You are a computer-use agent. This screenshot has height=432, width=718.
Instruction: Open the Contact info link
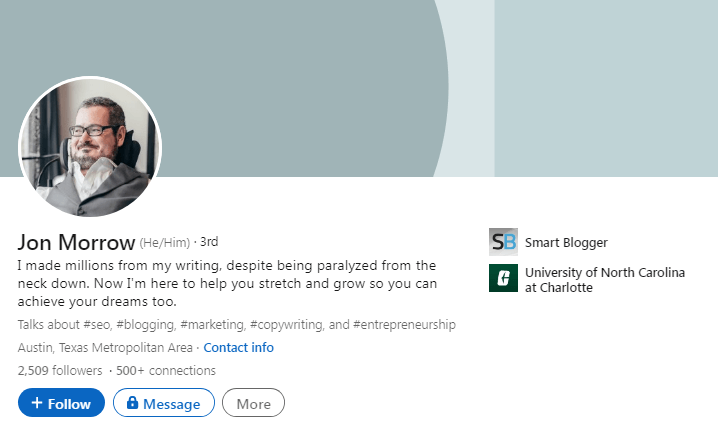(238, 348)
